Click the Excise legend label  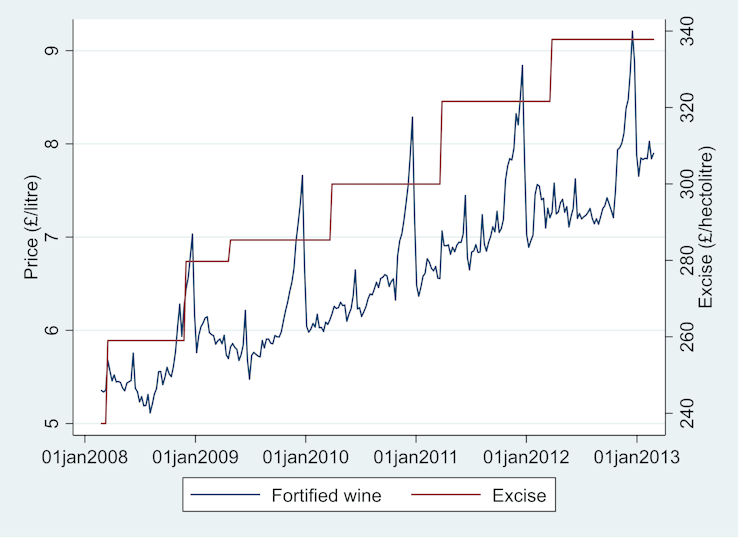(x=519, y=494)
